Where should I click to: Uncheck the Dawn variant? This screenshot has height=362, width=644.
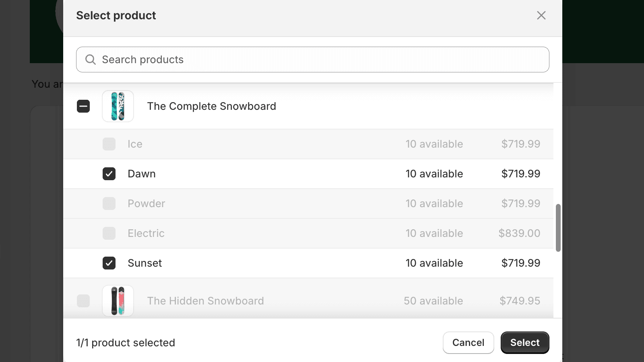point(109,174)
